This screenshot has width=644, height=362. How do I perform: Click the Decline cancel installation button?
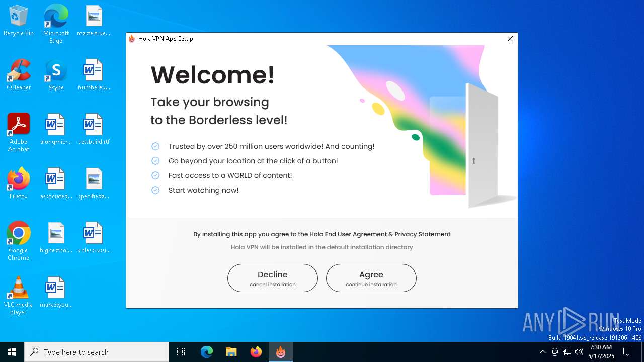tap(273, 278)
